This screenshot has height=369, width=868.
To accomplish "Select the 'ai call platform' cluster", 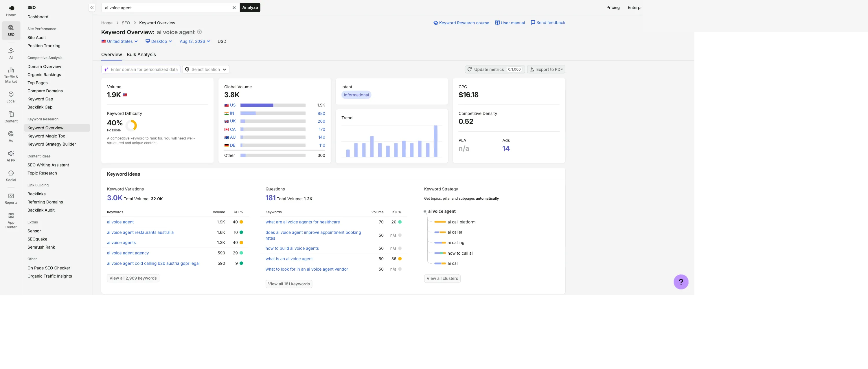I will click(461, 222).
